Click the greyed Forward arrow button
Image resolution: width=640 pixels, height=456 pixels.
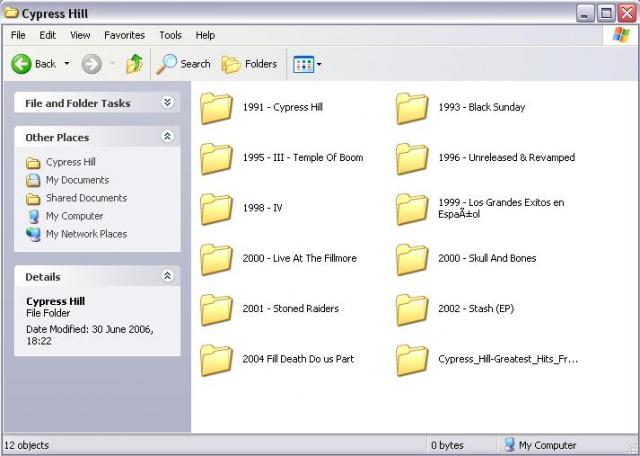(x=91, y=64)
